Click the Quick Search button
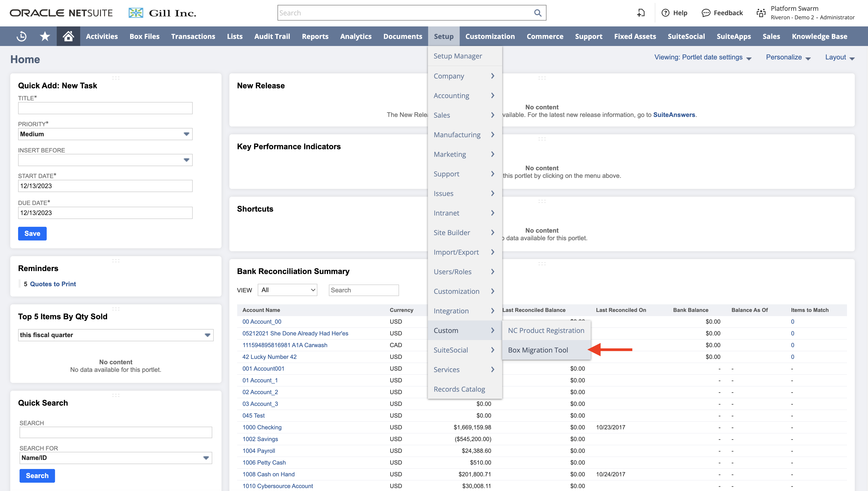Viewport: 868px width, 491px height. (37, 476)
